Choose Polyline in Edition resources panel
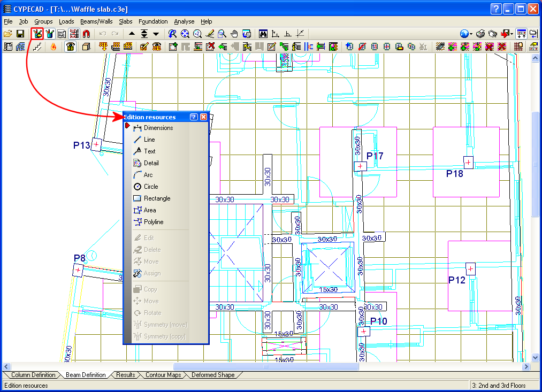The width and height of the screenshot is (542, 392). click(x=154, y=222)
